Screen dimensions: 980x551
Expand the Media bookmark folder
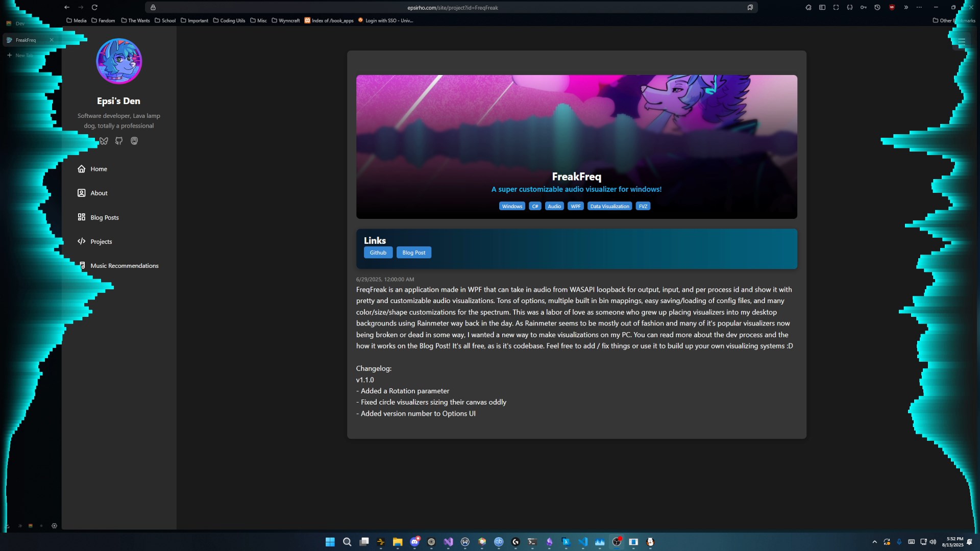pyautogui.click(x=77, y=20)
